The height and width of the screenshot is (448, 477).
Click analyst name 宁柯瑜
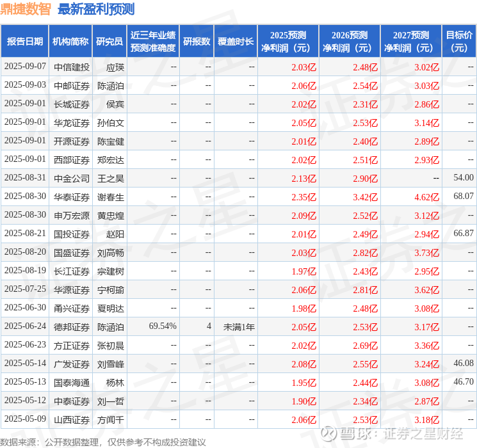click(111, 290)
